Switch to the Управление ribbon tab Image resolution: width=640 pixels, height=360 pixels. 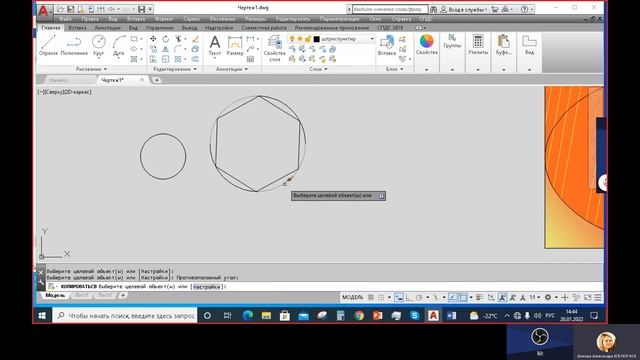click(160, 28)
